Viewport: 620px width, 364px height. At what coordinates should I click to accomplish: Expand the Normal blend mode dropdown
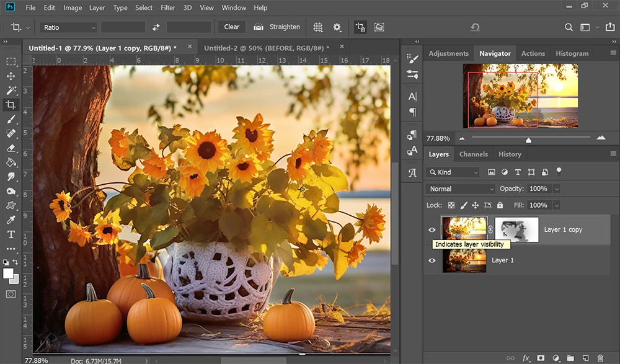[460, 189]
